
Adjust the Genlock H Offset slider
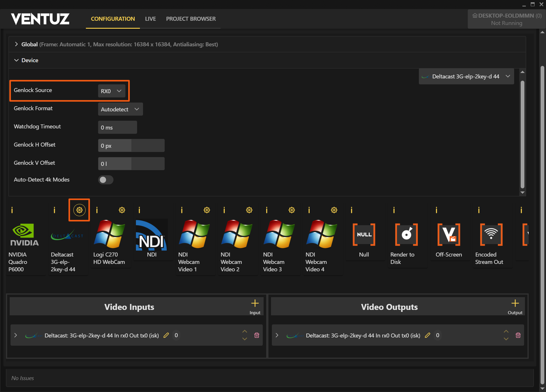131,145
